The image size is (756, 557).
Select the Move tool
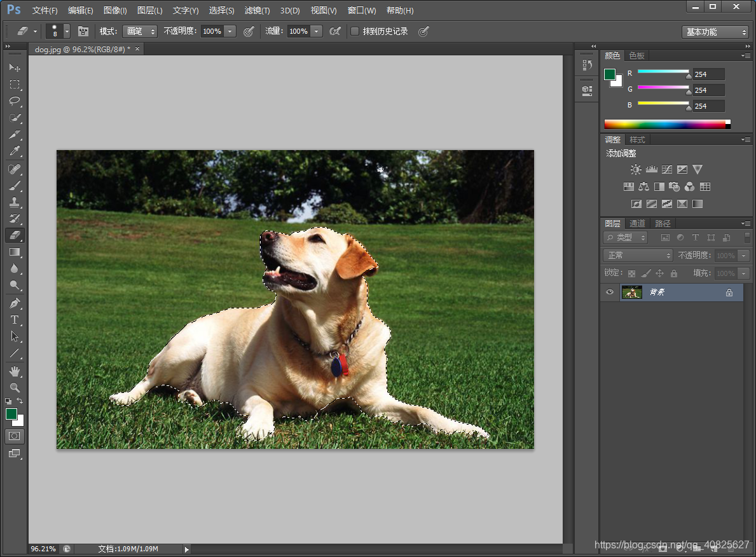tap(15, 67)
